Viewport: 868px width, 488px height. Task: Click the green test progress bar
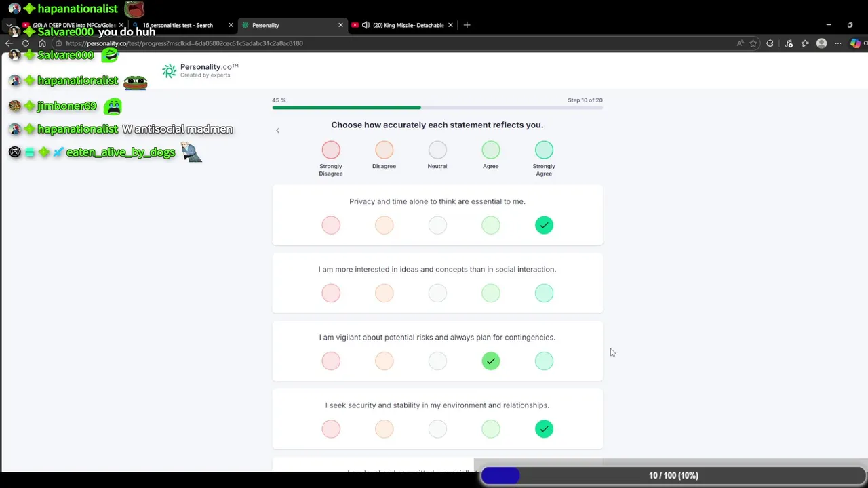coord(437,107)
